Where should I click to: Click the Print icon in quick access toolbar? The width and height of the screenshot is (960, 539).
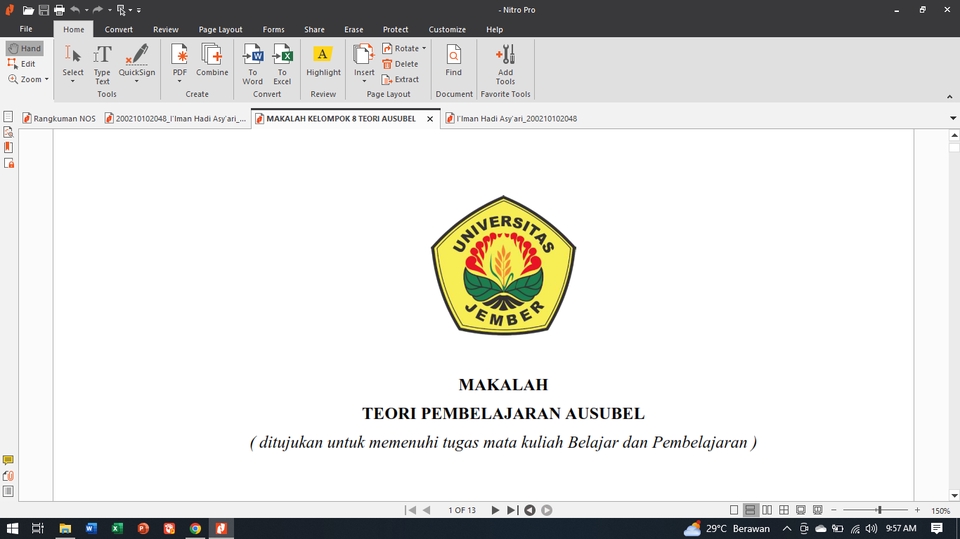59,10
